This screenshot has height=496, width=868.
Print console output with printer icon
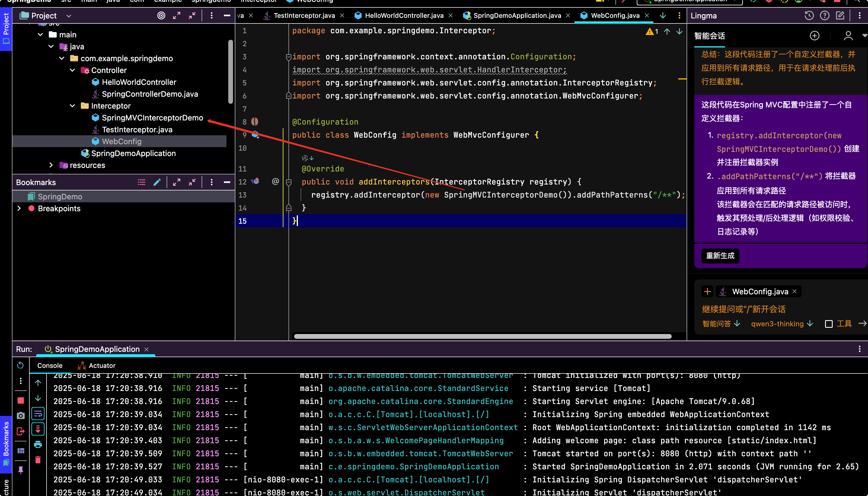click(x=38, y=445)
